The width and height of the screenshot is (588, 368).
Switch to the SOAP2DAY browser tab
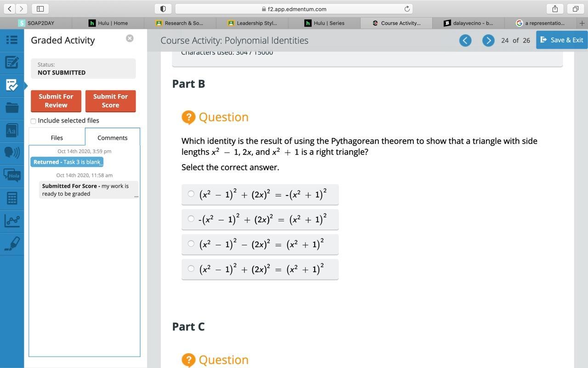tap(36, 23)
